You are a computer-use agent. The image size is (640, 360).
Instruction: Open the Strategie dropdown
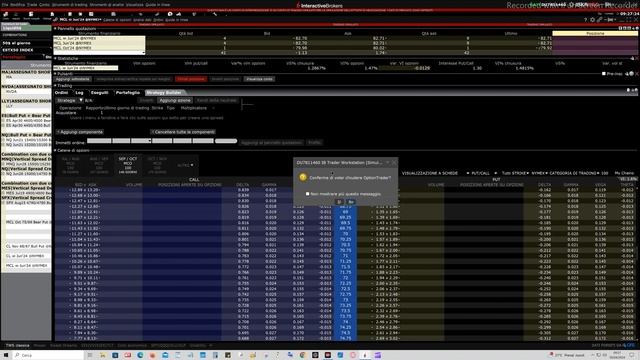[69, 100]
